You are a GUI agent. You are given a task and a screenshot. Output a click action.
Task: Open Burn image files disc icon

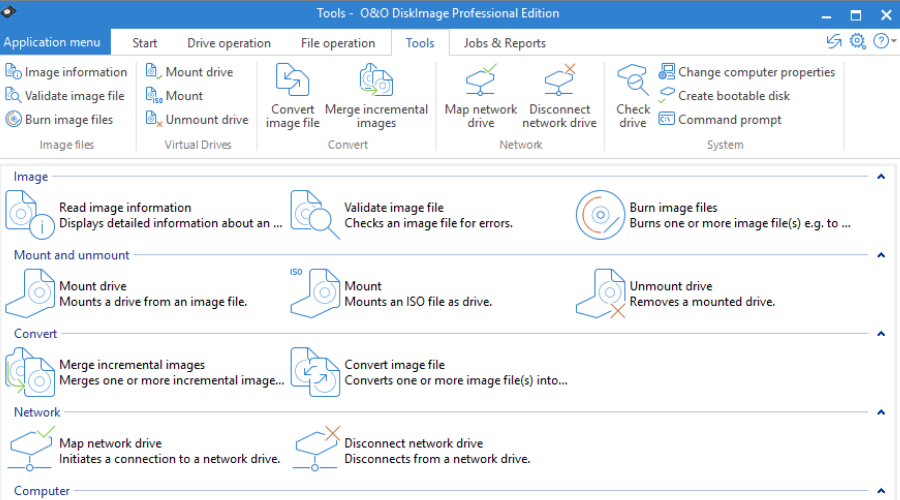(x=600, y=215)
